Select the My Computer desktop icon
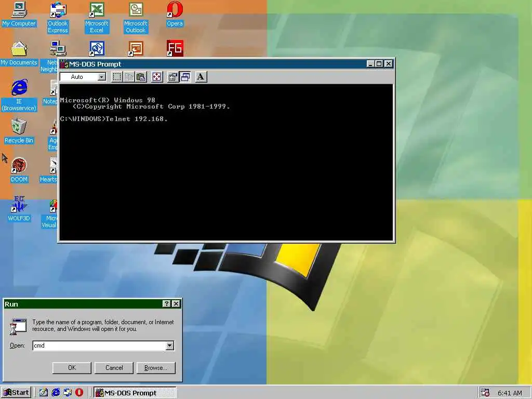 click(19, 14)
